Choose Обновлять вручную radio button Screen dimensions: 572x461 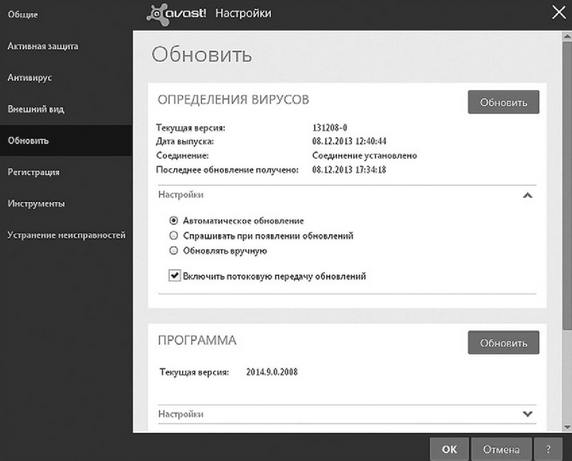174,251
